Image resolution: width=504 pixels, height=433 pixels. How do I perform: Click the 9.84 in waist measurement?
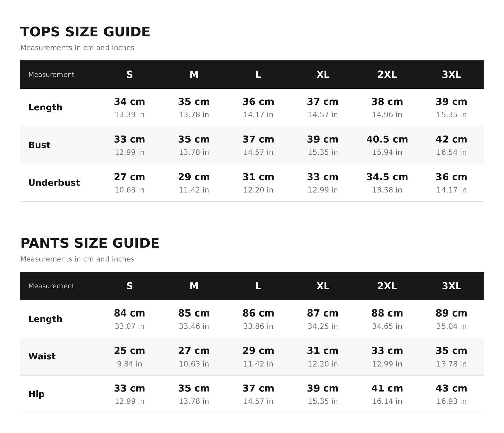[x=129, y=364]
